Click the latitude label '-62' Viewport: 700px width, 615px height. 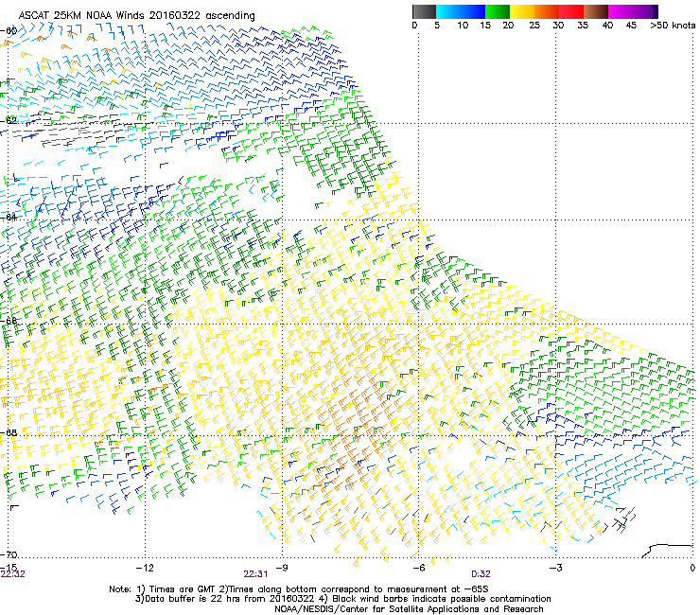(9, 120)
